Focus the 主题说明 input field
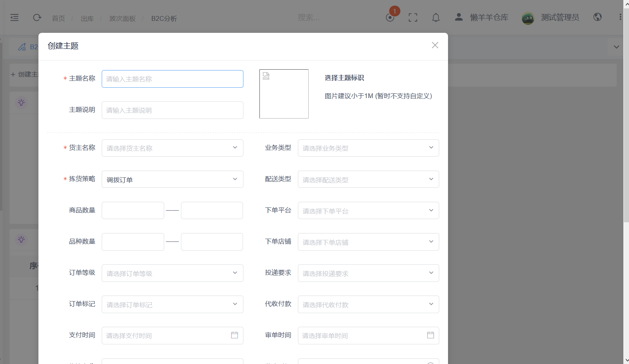The width and height of the screenshot is (629, 364). pyautogui.click(x=173, y=110)
